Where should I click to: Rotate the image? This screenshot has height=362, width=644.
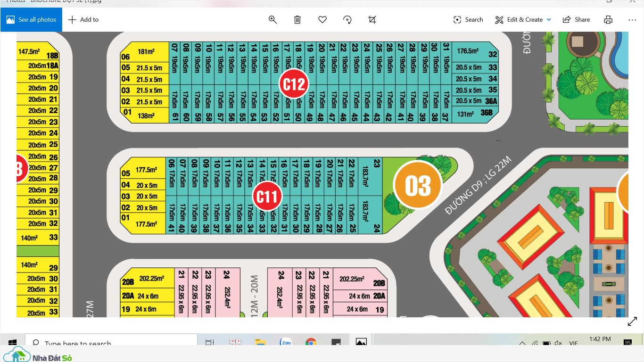pyautogui.click(x=347, y=19)
